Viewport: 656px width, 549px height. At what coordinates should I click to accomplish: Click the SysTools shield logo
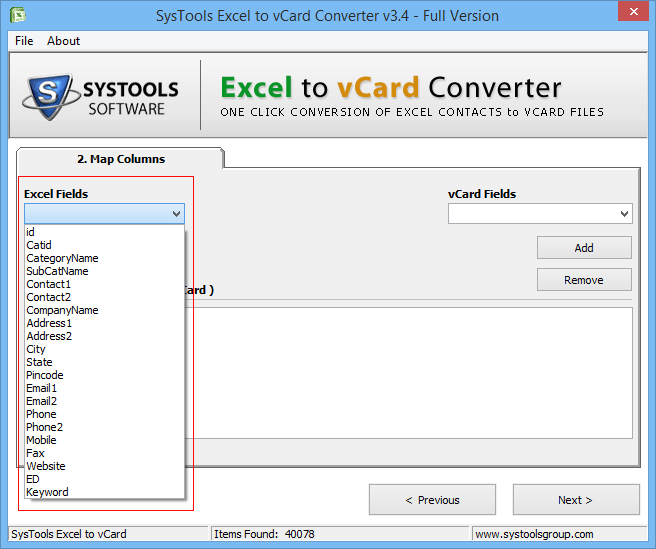(49, 97)
